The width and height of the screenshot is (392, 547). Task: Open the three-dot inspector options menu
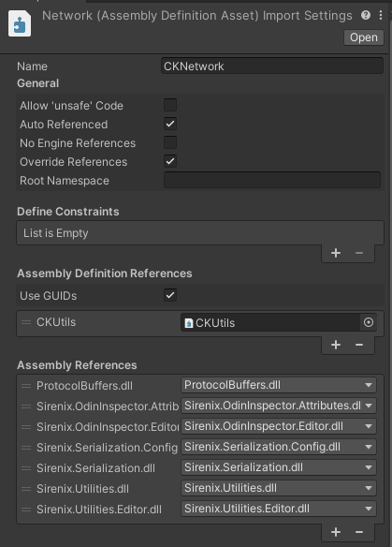(x=381, y=15)
